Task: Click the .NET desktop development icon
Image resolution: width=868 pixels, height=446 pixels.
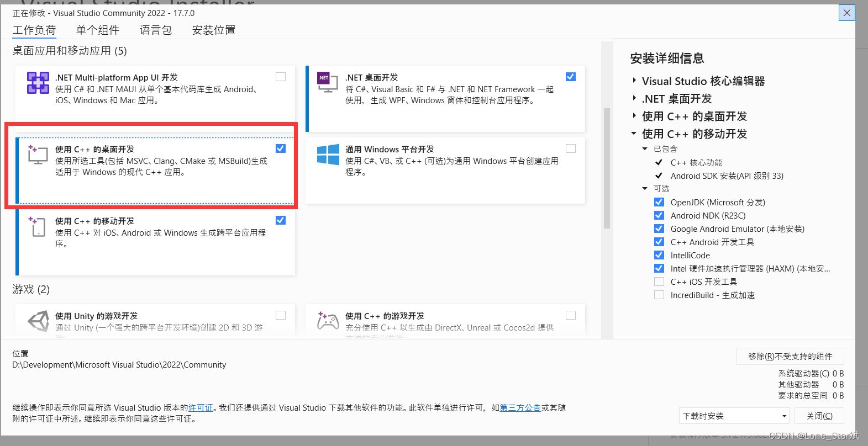Action: pyautogui.click(x=327, y=82)
